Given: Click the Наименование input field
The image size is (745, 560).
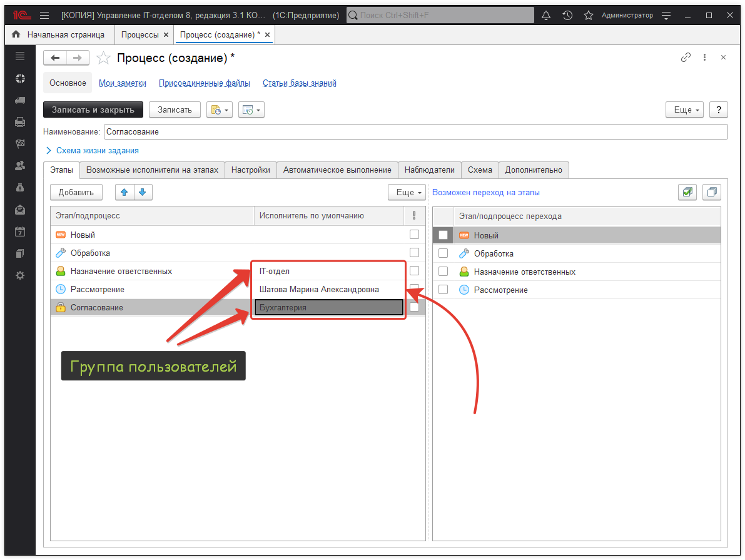Looking at the screenshot, I should pos(415,132).
